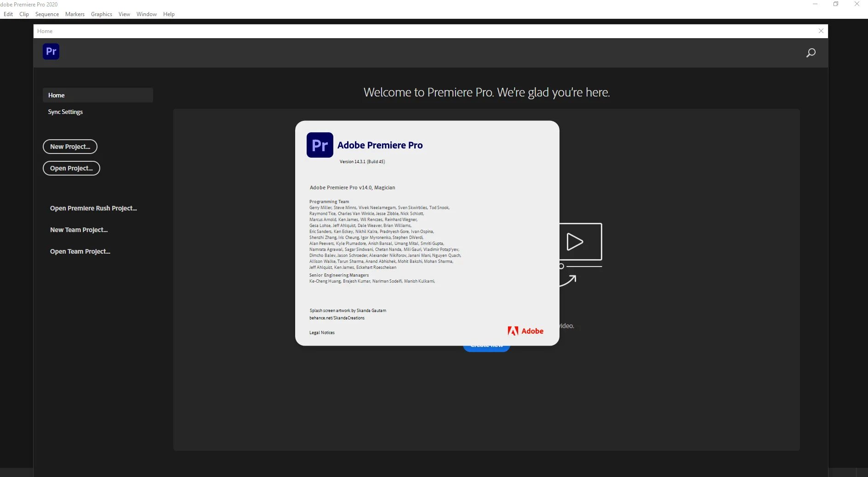
Task: Open the Edit menu
Action: click(8, 14)
